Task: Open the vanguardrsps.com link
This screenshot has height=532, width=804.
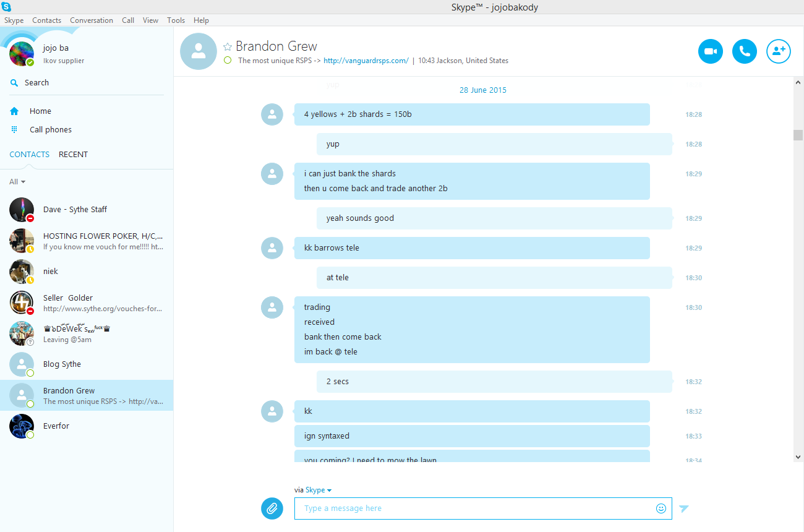Action: coord(366,61)
